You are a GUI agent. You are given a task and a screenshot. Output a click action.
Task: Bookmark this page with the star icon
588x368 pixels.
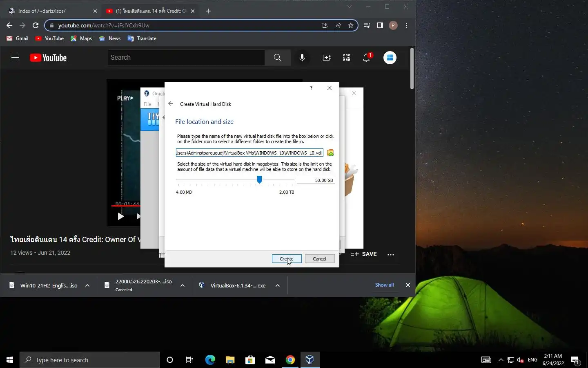(x=351, y=25)
